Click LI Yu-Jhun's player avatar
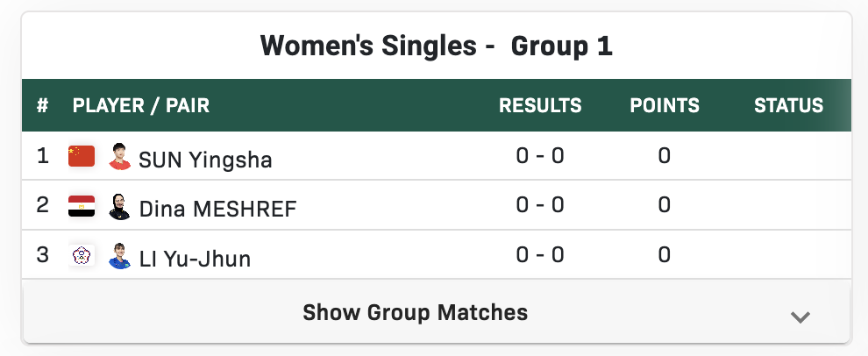Screen dimensions: 868x356 click(x=119, y=257)
